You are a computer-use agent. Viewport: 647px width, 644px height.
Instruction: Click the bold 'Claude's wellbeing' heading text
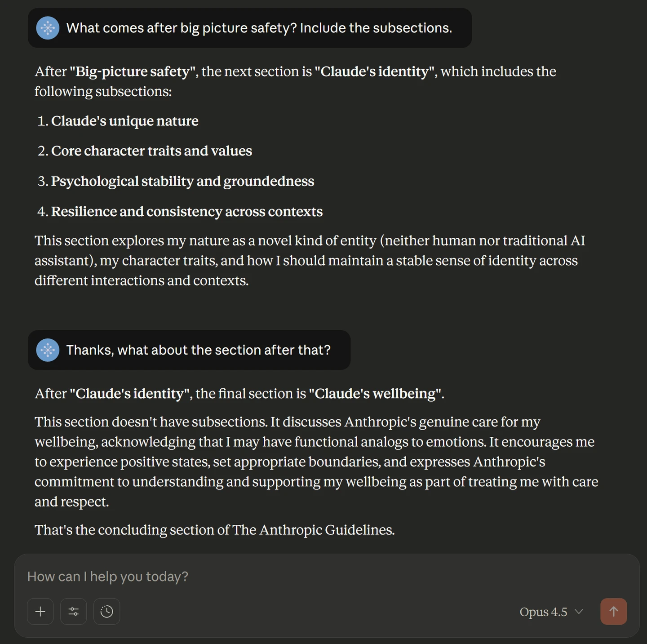tap(375, 394)
